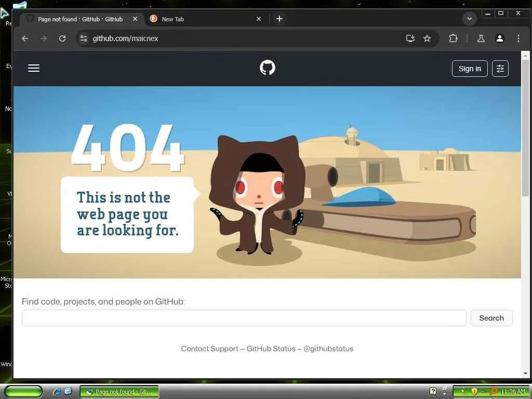Open the browser profile avatar icon
This screenshot has width=532, height=399.
pyautogui.click(x=499, y=38)
